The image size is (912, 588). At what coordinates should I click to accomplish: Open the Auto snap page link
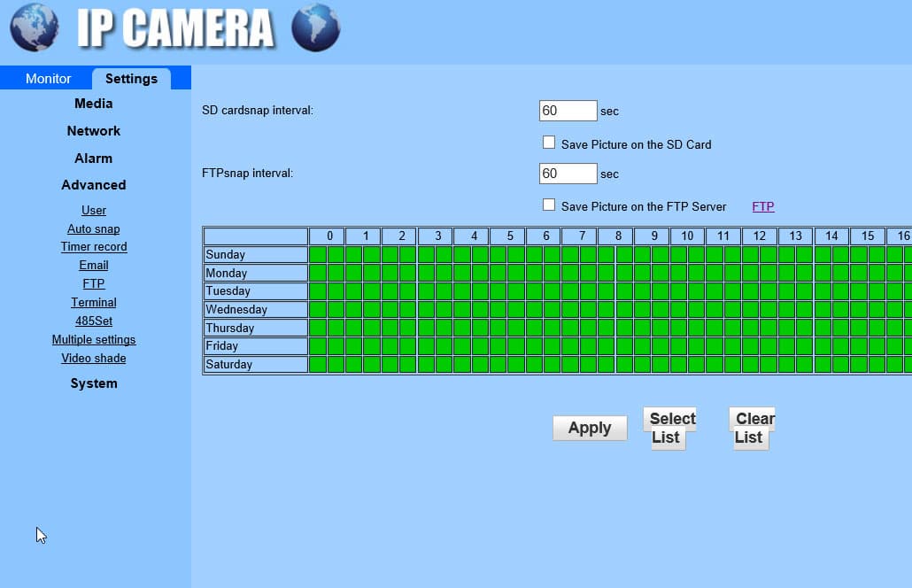[x=94, y=228]
